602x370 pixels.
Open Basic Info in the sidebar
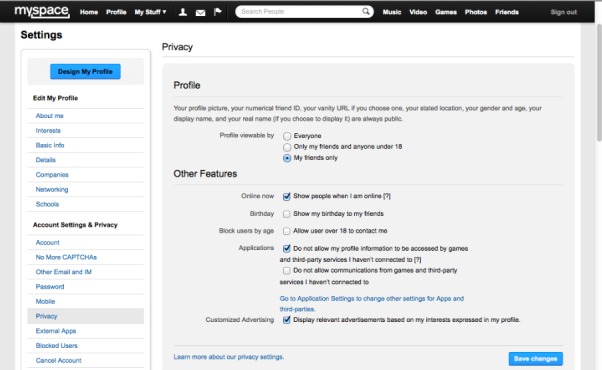point(50,145)
